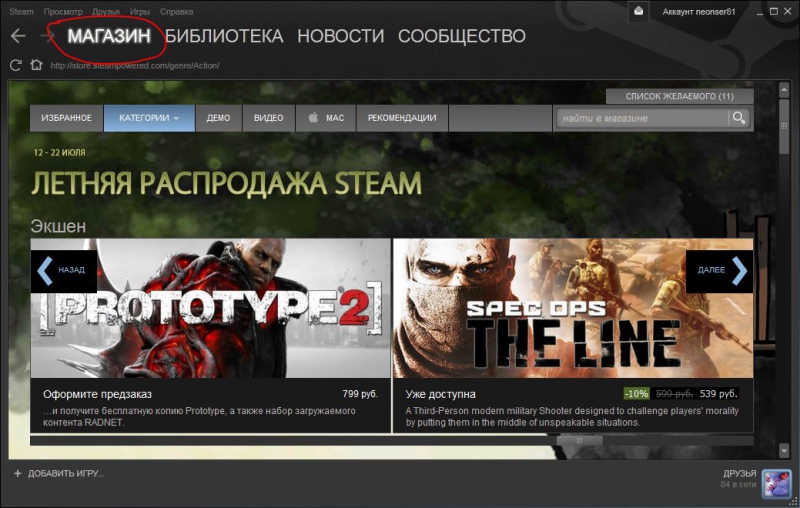Expand the КАТЕГОРИИ dropdown
Screen dimensions: 800x508
click(x=148, y=118)
